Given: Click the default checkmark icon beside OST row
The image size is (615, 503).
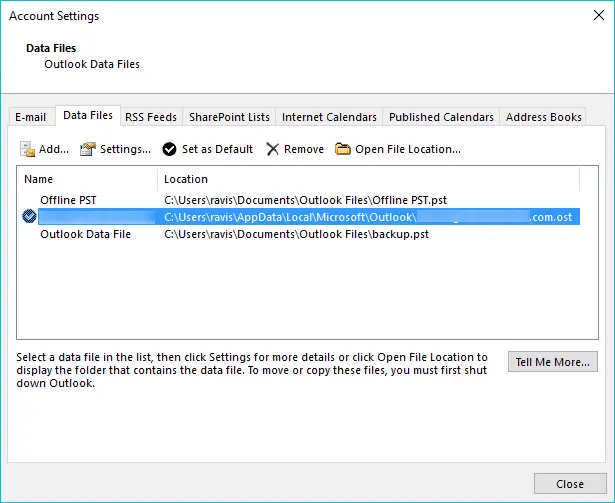Looking at the screenshot, I should click(x=29, y=217).
